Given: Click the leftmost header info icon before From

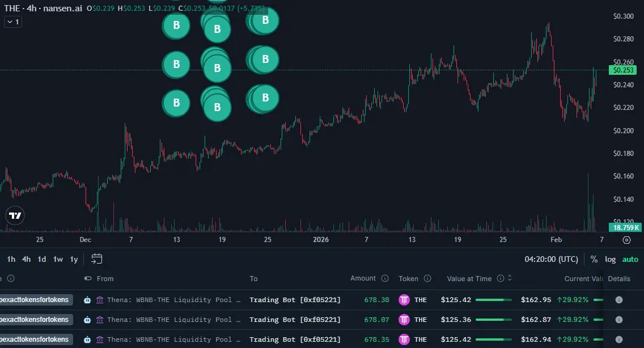Looking at the screenshot, I should click(x=11, y=278).
